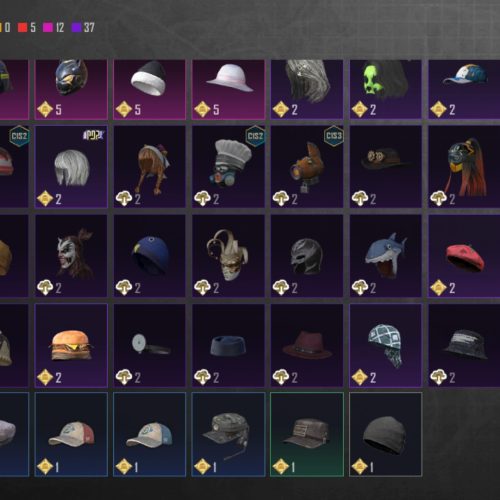Click the camo cap with headset
Image resolution: width=500 pixels, height=500 pixels.
(x=228, y=434)
